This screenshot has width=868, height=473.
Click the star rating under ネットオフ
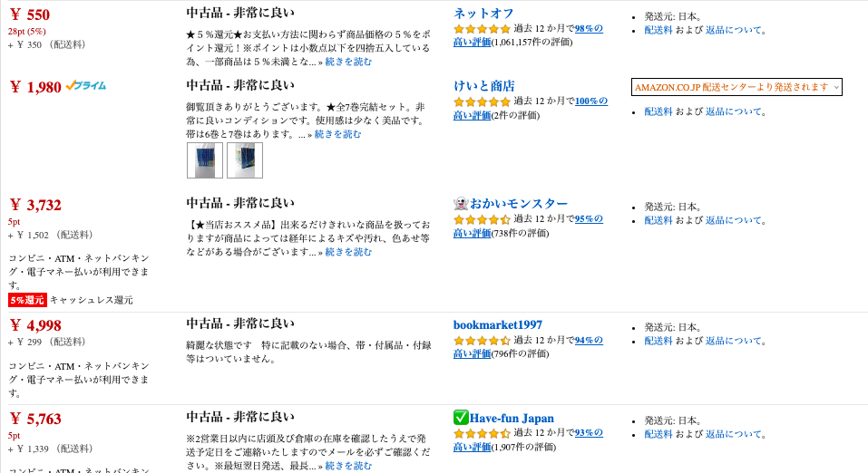click(482, 29)
